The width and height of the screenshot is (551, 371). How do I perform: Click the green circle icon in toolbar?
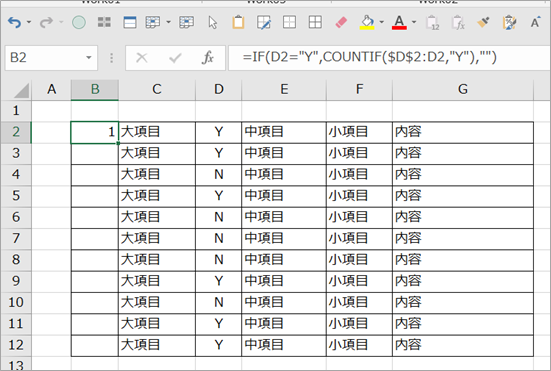pos(79,22)
